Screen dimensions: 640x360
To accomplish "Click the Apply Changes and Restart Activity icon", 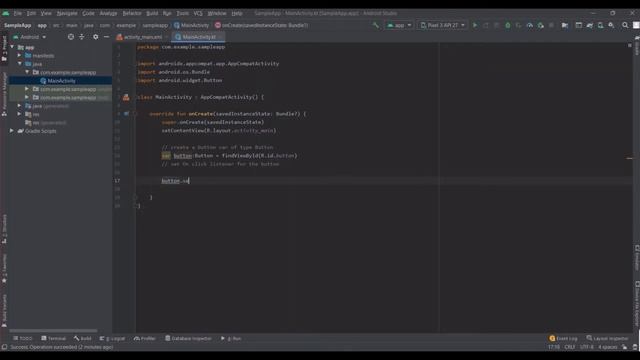I will 486,25.
